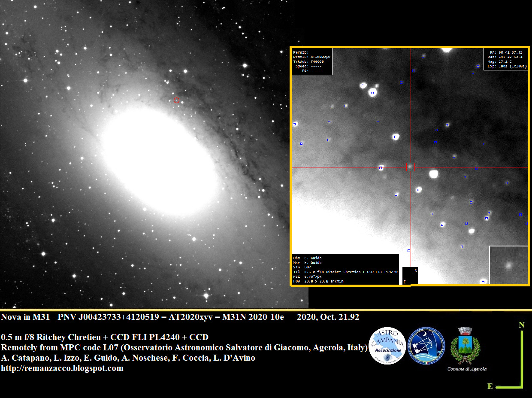
Task: Click the red circle nova marker
Action: click(x=176, y=100)
